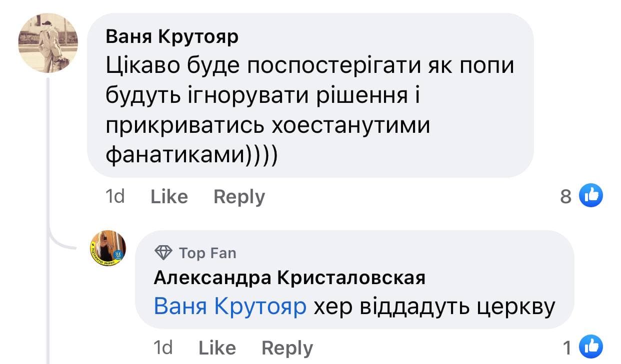Open the author name Ваня Крутояр above first comment
Screen dimensions: 621x364
172,37
